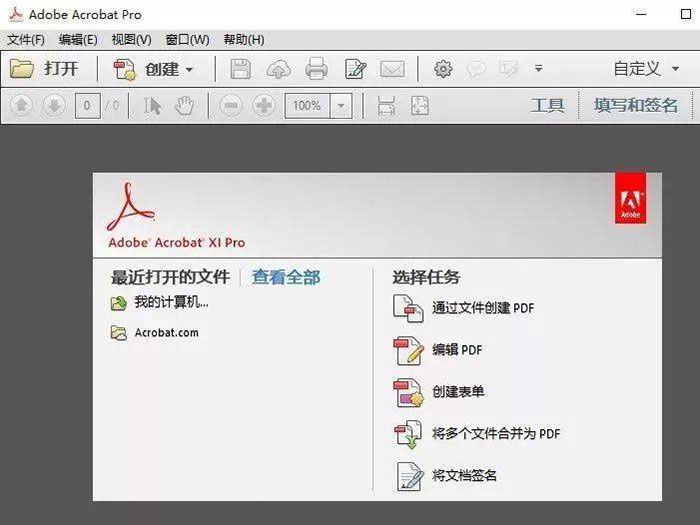This screenshot has height=525, width=700.
Task: Open Acrobat.com entry
Action: click(167, 333)
